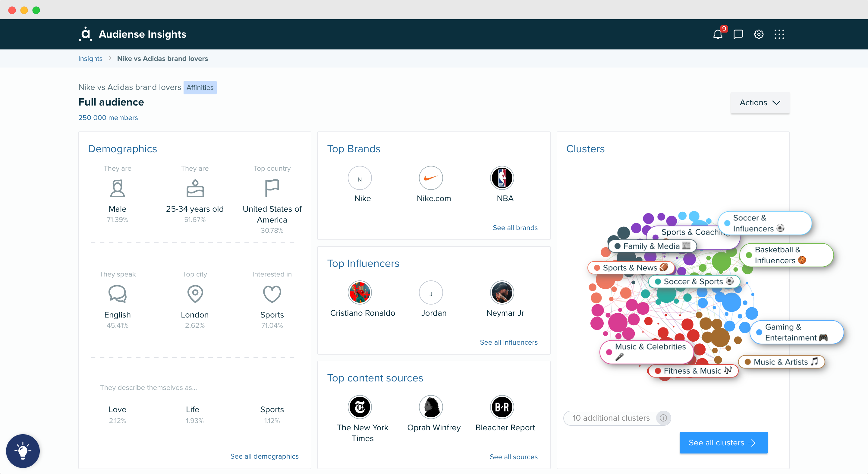Image resolution: width=868 pixels, height=474 pixels.
Task: Click the Cristiano Ronaldo name
Action: click(x=362, y=313)
